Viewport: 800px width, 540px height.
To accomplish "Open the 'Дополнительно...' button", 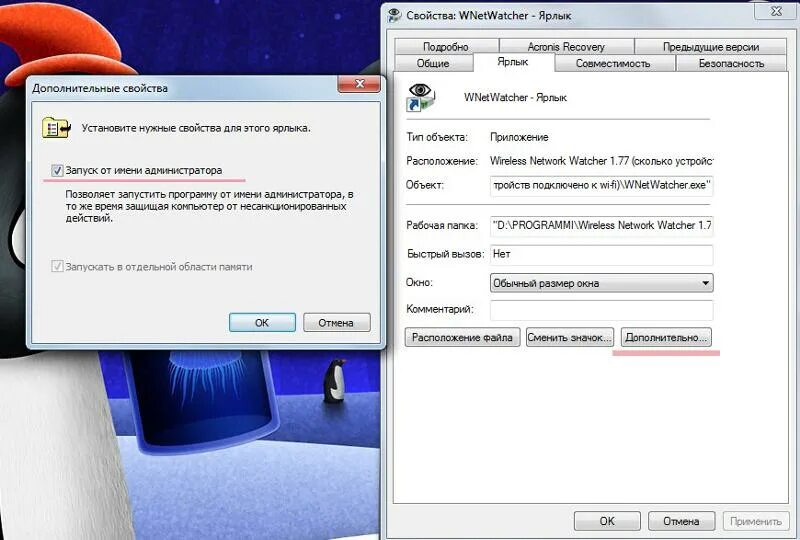I will pyautogui.click(x=666, y=337).
